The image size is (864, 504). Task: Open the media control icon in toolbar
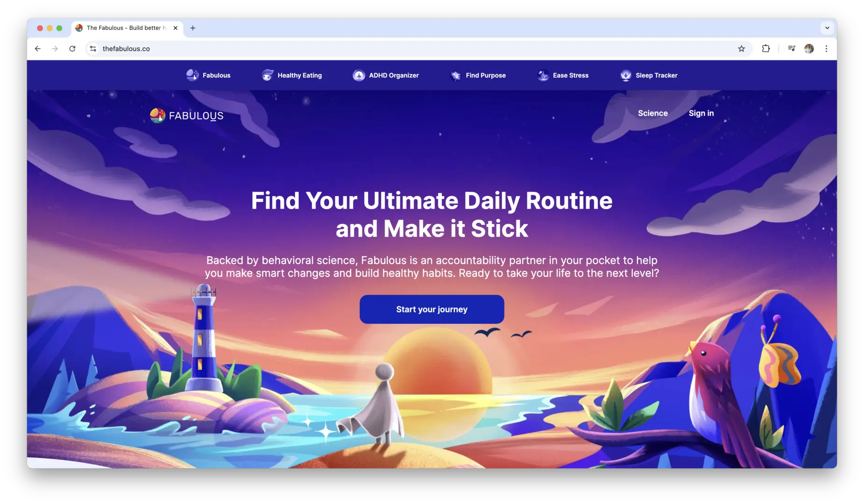791,49
